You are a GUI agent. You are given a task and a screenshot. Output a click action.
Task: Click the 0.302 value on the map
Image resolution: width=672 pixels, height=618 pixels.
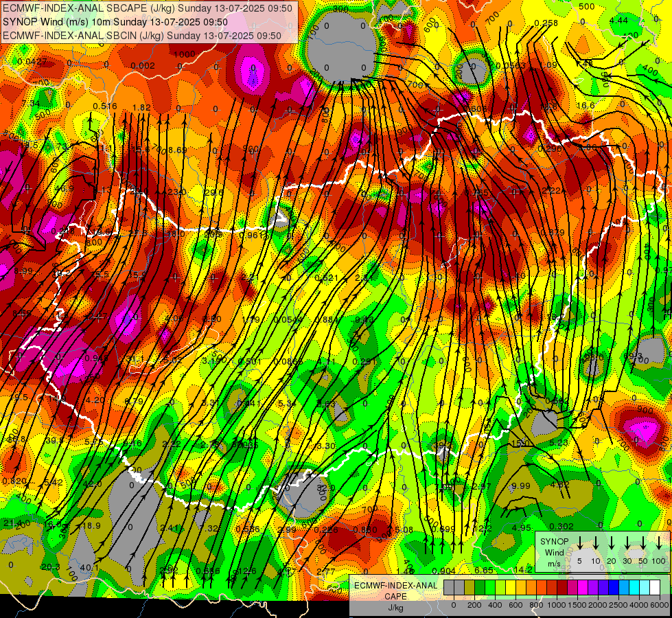coord(561,526)
